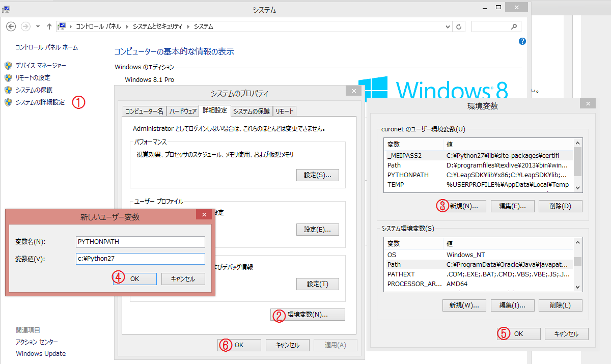The width and height of the screenshot is (611, 364).
Task: Open システムの詳細設定 link
Action: tap(40, 102)
